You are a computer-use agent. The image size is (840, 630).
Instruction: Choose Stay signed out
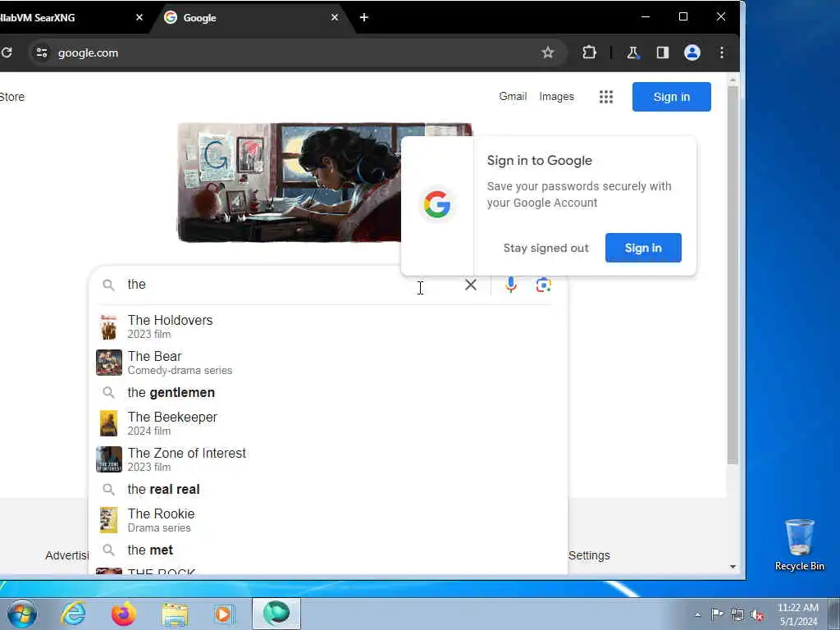546,248
